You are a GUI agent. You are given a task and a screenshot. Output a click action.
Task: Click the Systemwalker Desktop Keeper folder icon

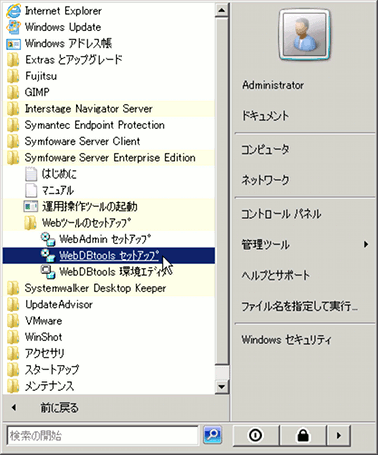pyautogui.click(x=13, y=288)
